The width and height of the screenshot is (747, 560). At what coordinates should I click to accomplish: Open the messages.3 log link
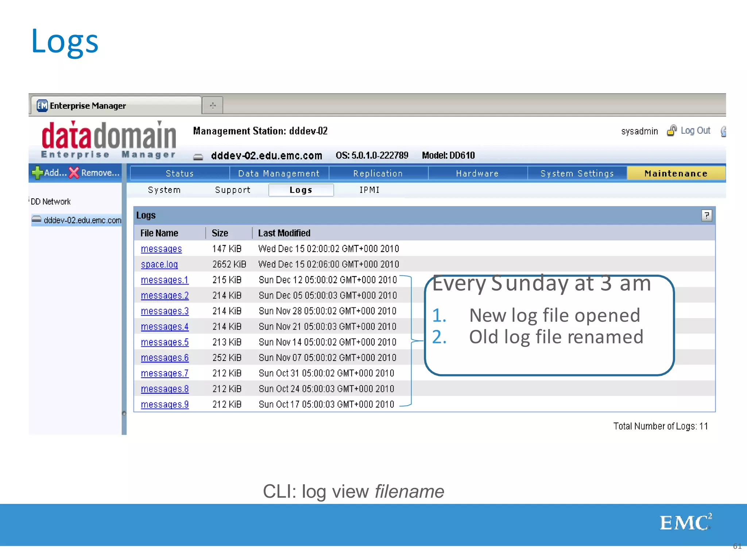click(165, 311)
